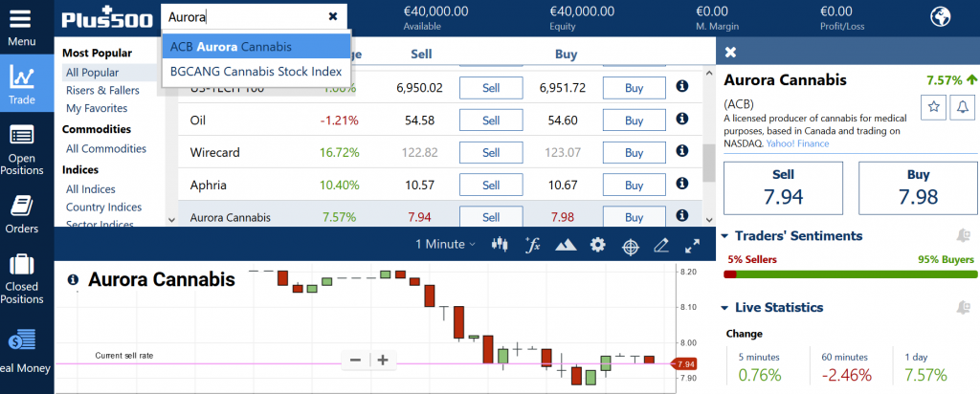Zoom out the chart with minus

click(x=356, y=361)
